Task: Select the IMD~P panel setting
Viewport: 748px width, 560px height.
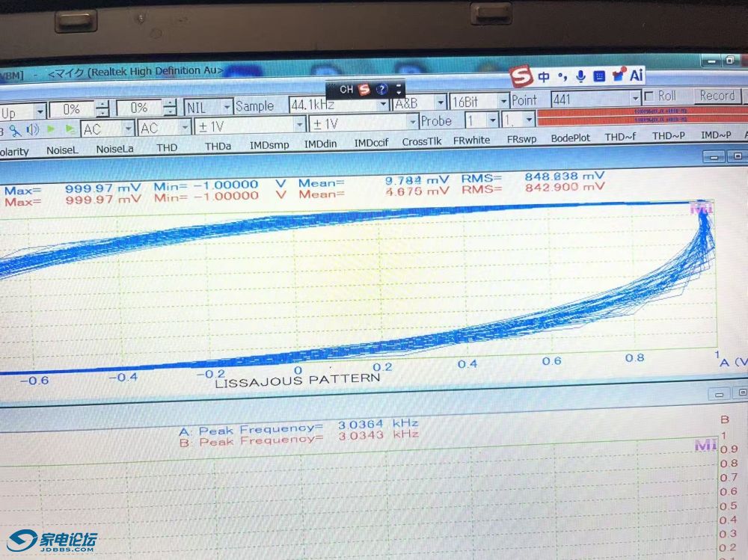Action: 716,135
